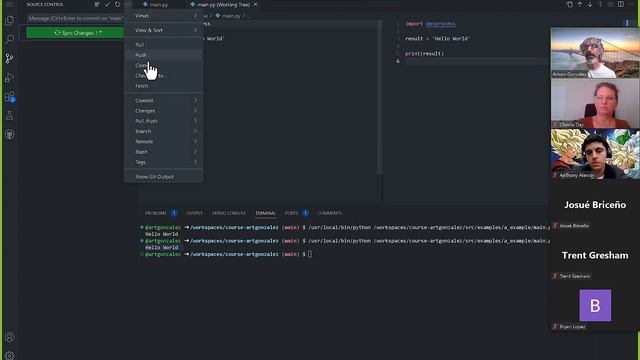This screenshot has width=640, height=360.
Task: Open the Source Control view icon
Action: click(9, 58)
